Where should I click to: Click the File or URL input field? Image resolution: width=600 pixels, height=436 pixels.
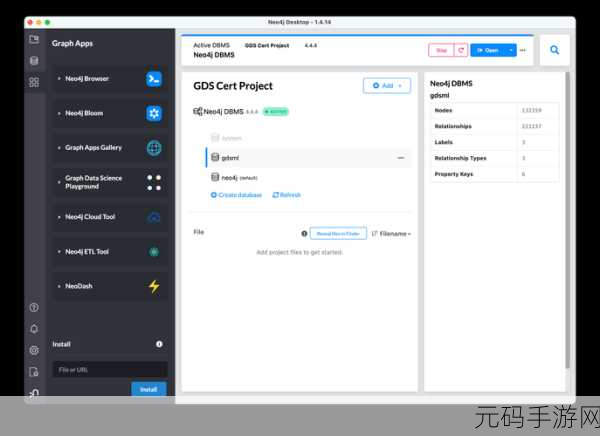coord(110,370)
